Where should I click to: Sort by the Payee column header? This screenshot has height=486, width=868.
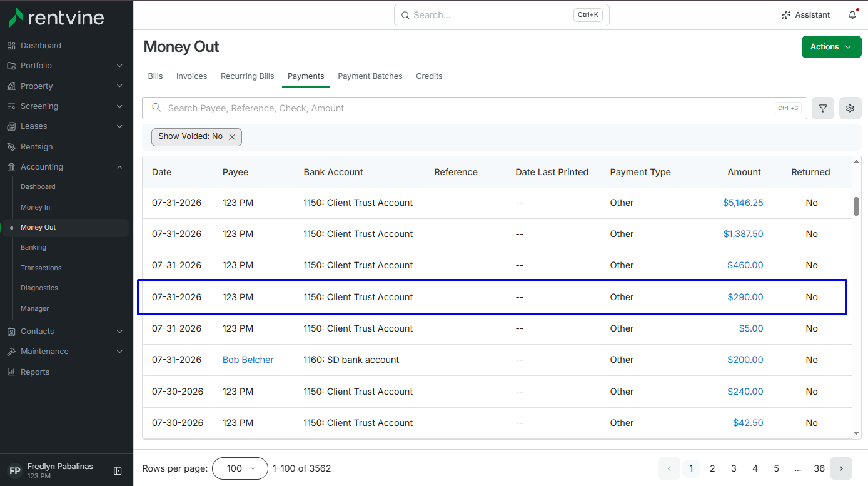(x=236, y=172)
